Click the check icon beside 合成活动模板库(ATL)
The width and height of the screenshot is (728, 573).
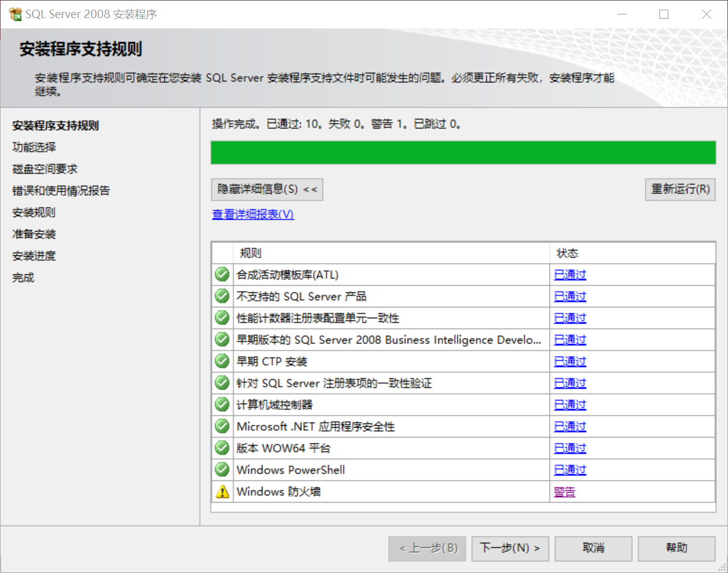(x=222, y=274)
